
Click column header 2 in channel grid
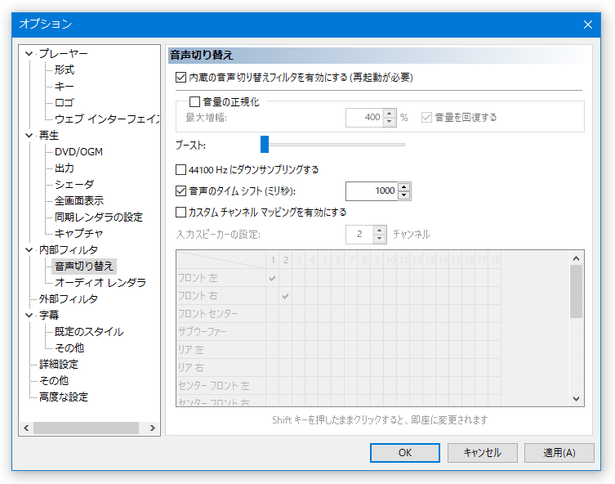(x=286, y=260)
